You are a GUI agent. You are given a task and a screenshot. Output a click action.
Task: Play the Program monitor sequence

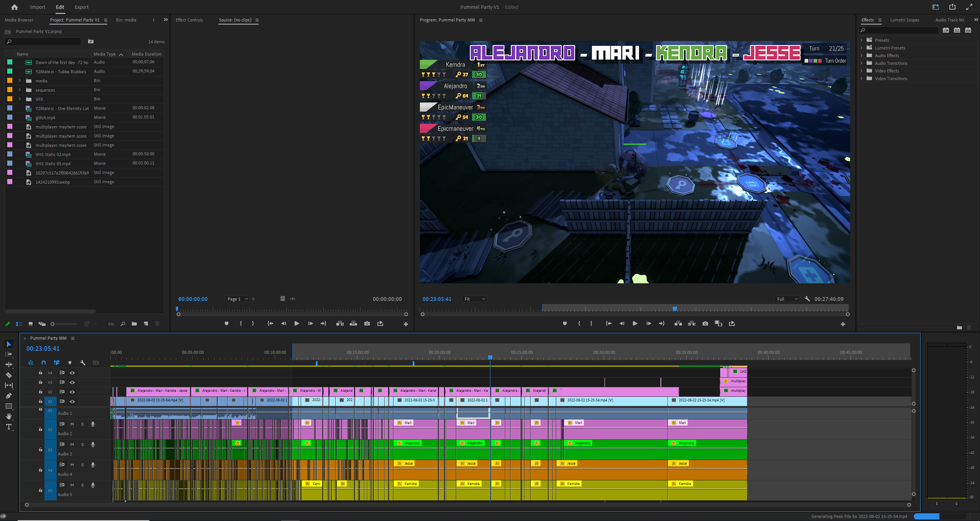(635, 324)
